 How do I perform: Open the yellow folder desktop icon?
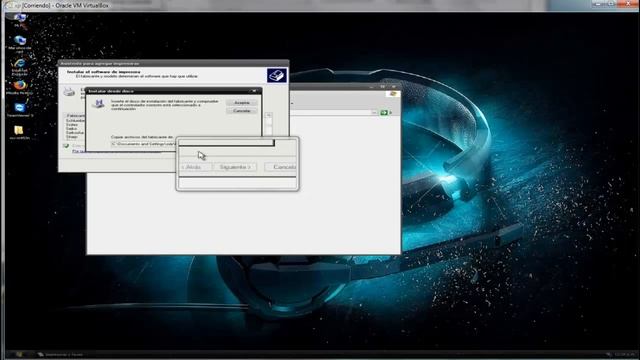(19, 132)
